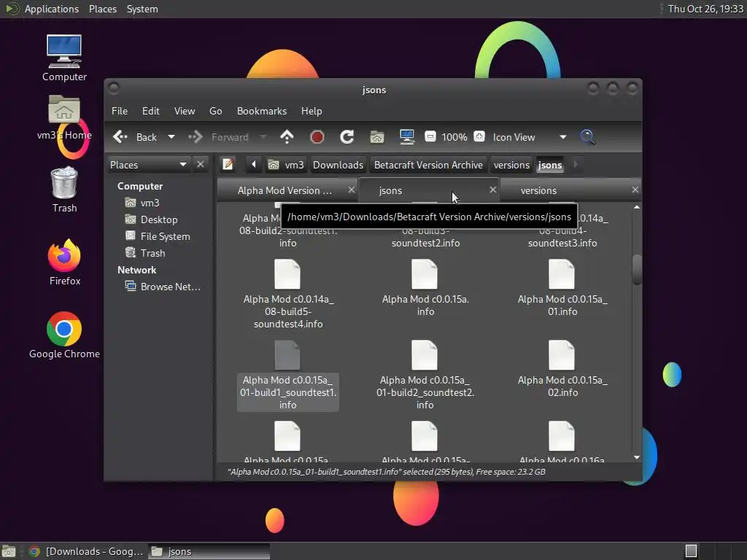This screenshot has height=560, width=747.
Task: Navigate to Downloads in the path bar
Action: (x=338, y=165)
